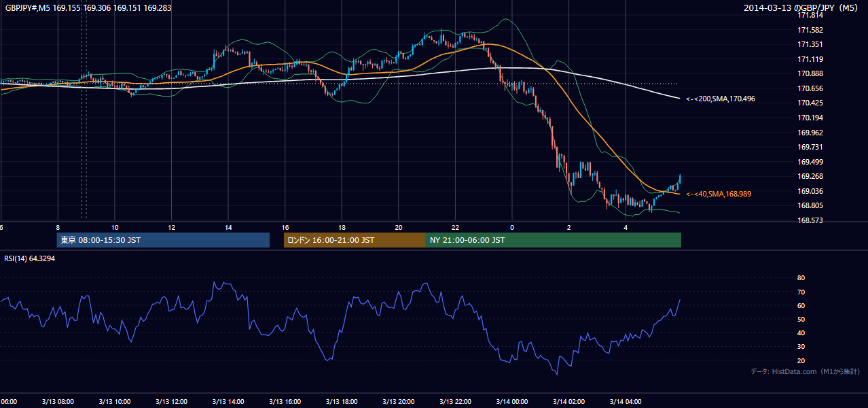
Task: Click hour tick 10 under price chart
Action: pos(115,228)
